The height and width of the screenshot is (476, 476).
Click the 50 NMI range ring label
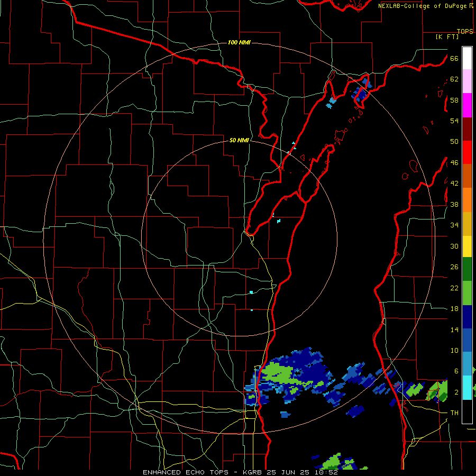(x=239, y=140)
